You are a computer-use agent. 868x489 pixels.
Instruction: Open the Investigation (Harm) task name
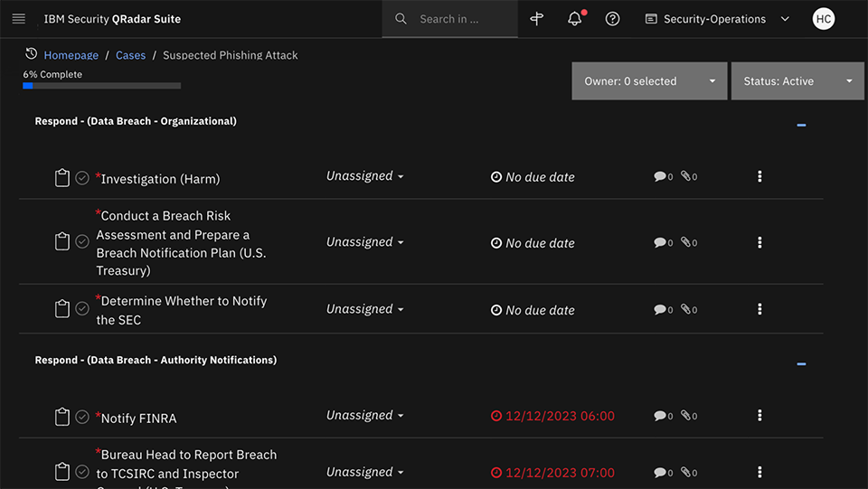click(x=160, y=179)
